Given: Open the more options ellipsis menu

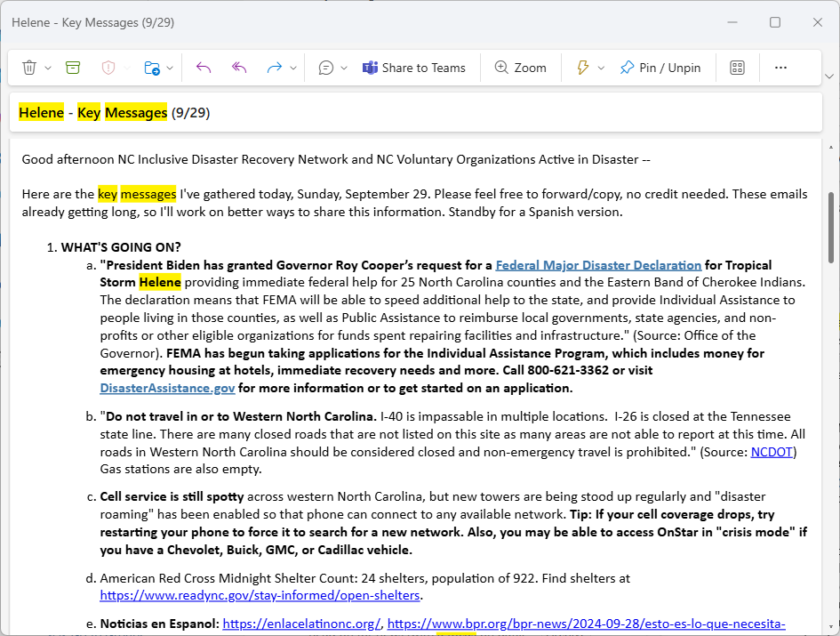Looking at the screenshot, I should pyautogui.click(x=780, y=68).
